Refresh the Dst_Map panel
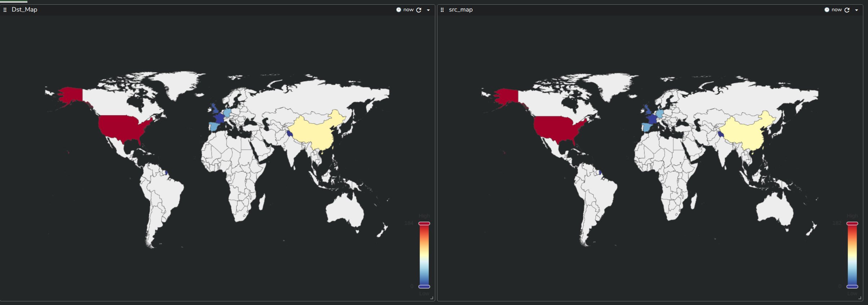Image resolution: width=868 pixels, height=305 pixels. click(x=419, y=10)
